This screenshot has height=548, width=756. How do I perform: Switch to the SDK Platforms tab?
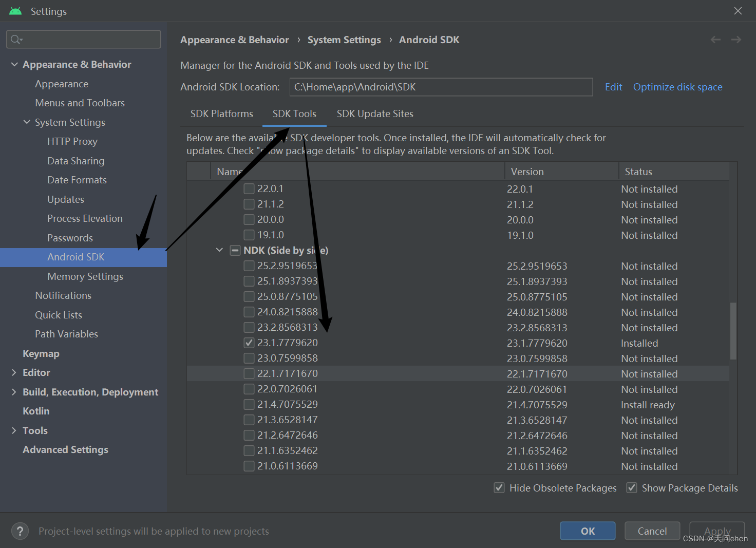(222, 114)
